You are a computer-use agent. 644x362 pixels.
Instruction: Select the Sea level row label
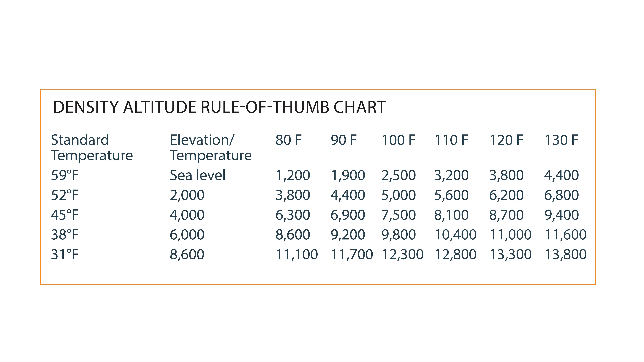point(197,175)
